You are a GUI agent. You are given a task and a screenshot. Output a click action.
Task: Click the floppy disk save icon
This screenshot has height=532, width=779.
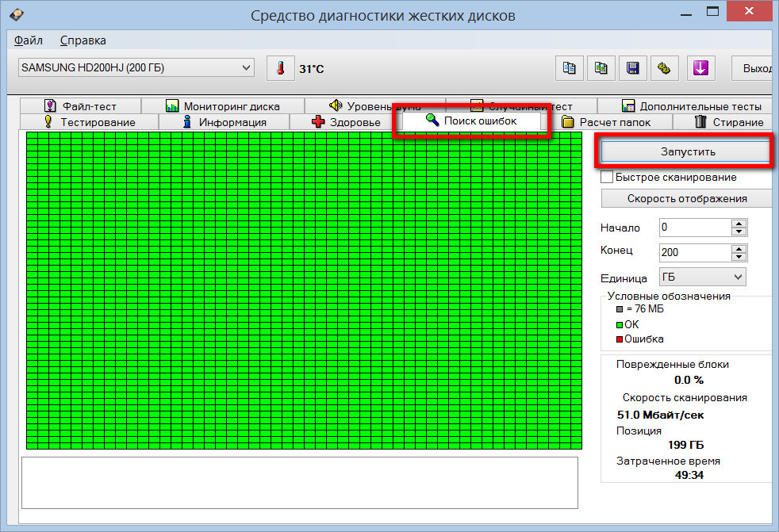point(633,68)
